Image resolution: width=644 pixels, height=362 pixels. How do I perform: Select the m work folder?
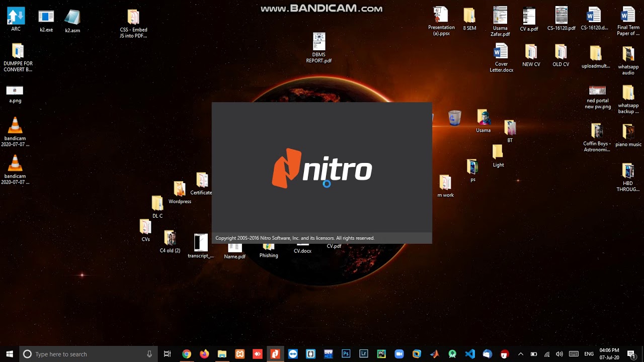pos(445,186)
